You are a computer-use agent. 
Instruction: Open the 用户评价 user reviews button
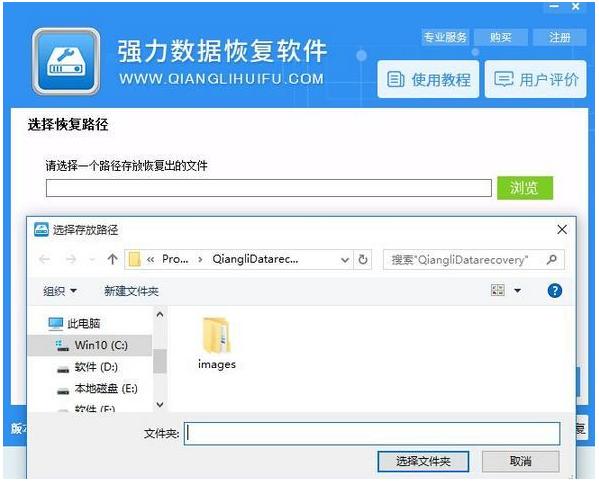coord(536,79)
